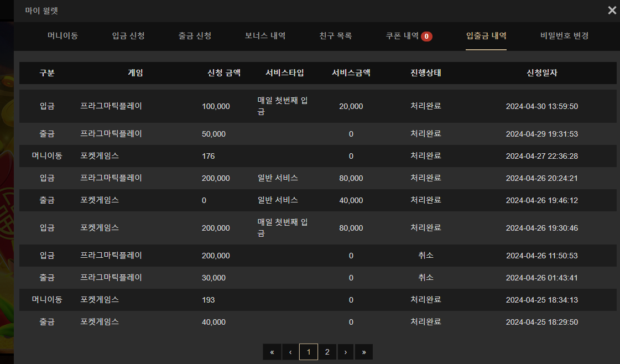Select the 2024-04-30 13:59:50 deposit row
The width and height of the screenshot is (620, 364).
[318, 106]
